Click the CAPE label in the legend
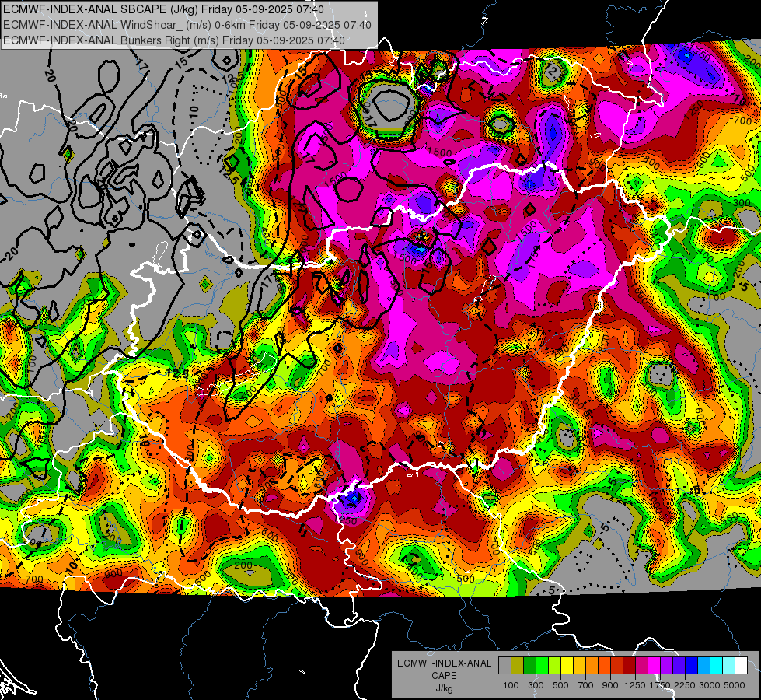This screenshot has width=761, height=700. 444,676
